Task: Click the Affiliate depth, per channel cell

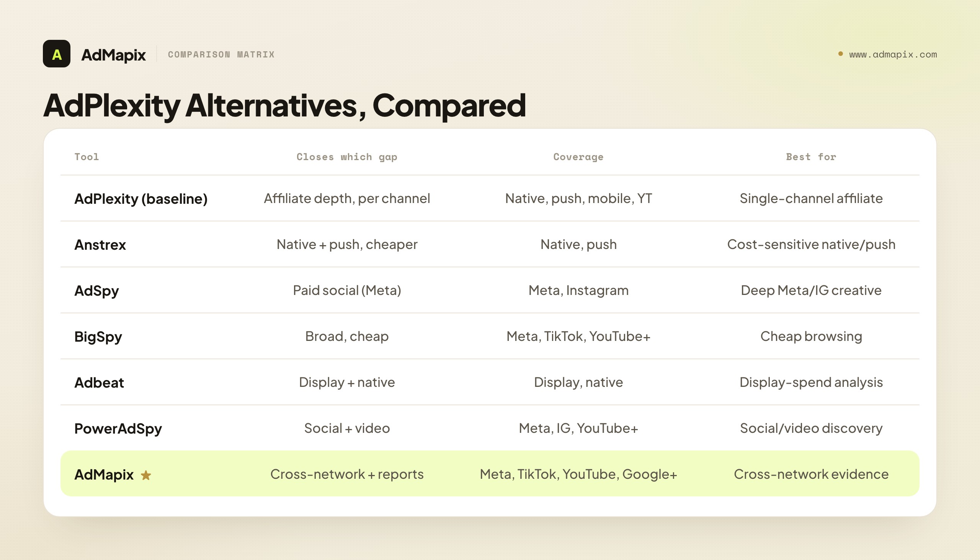Action: click(x=347, y=198)
